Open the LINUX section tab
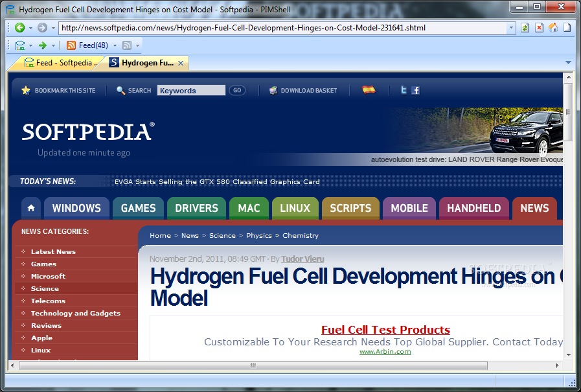Viewport: 581px width, 392px height. (295, 208)
